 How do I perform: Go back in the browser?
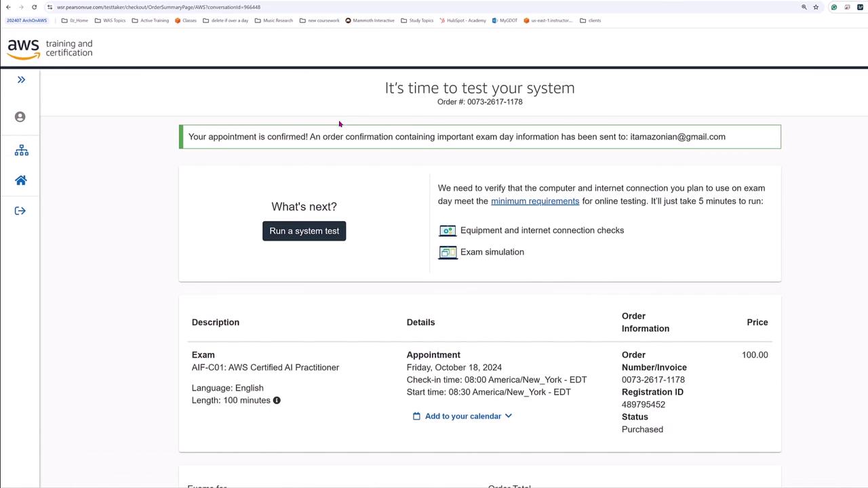coord(8,7)
